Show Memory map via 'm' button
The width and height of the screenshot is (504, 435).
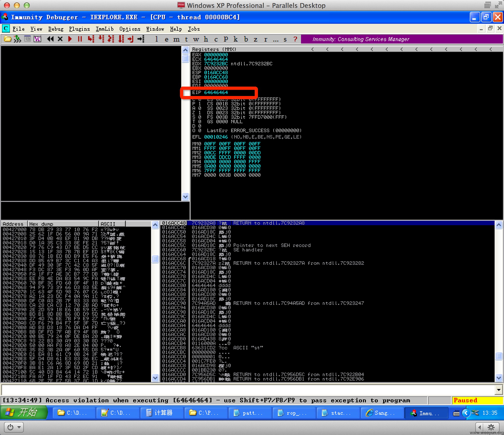[176, 39]
